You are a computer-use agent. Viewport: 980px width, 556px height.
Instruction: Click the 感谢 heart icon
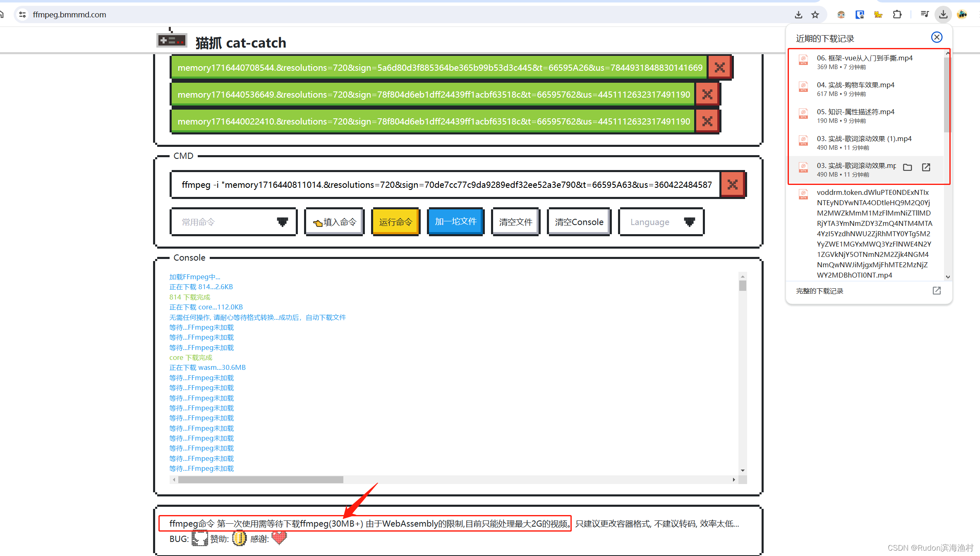pyautogui.click(x=279, y=538)
